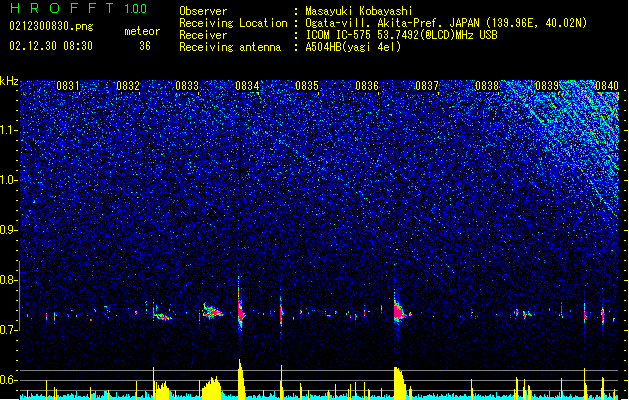Click the 0837 time marker

427,86
